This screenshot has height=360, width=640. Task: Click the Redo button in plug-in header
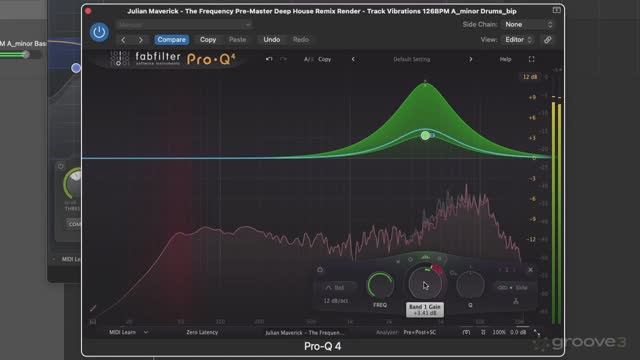pos(301,40)
